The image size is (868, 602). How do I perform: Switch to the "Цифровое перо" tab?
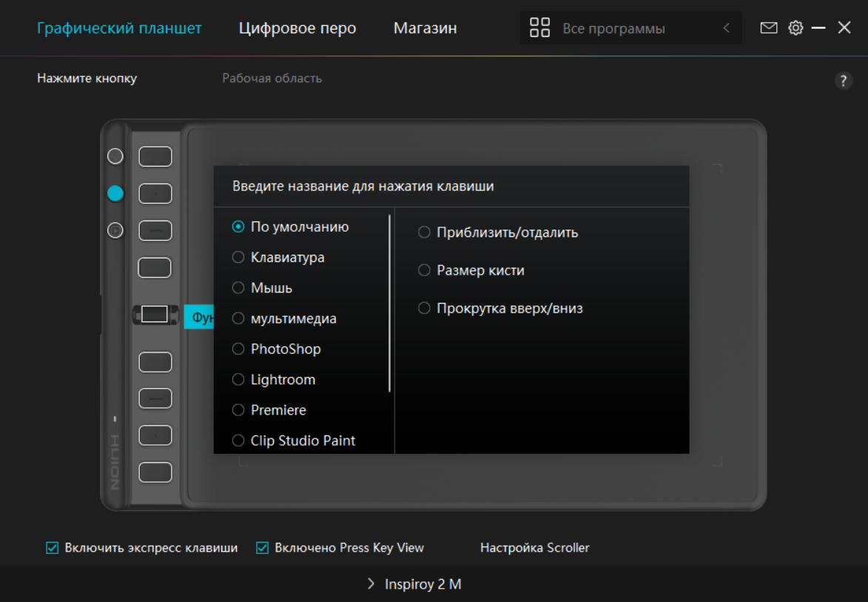pos(297,28)
